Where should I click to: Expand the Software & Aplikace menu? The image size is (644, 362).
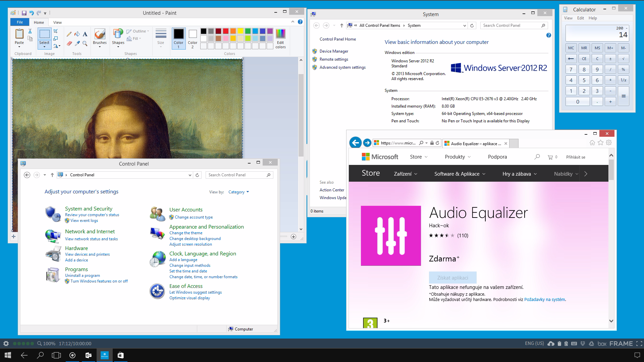[460, 174]
